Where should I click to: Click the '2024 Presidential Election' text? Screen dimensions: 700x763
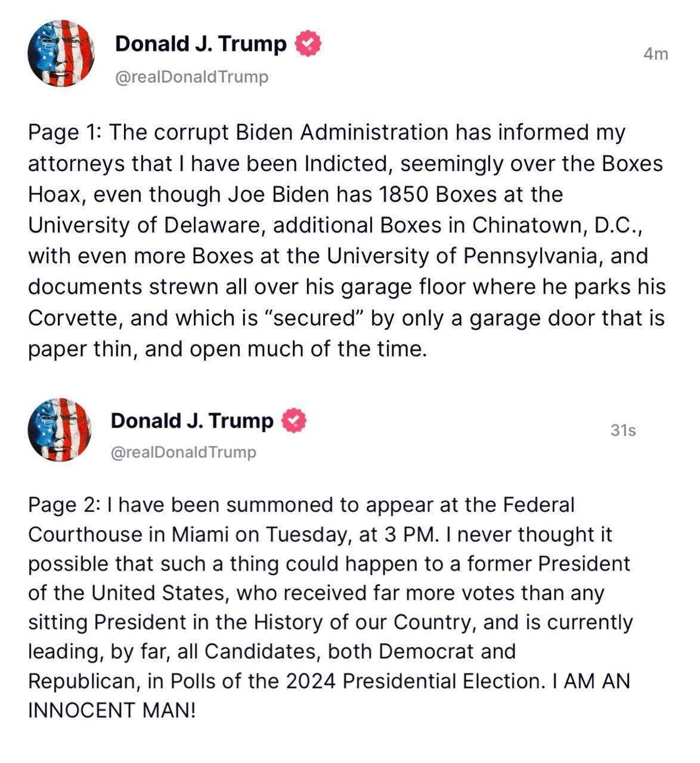pyautogui.click(x=413, y=681)
